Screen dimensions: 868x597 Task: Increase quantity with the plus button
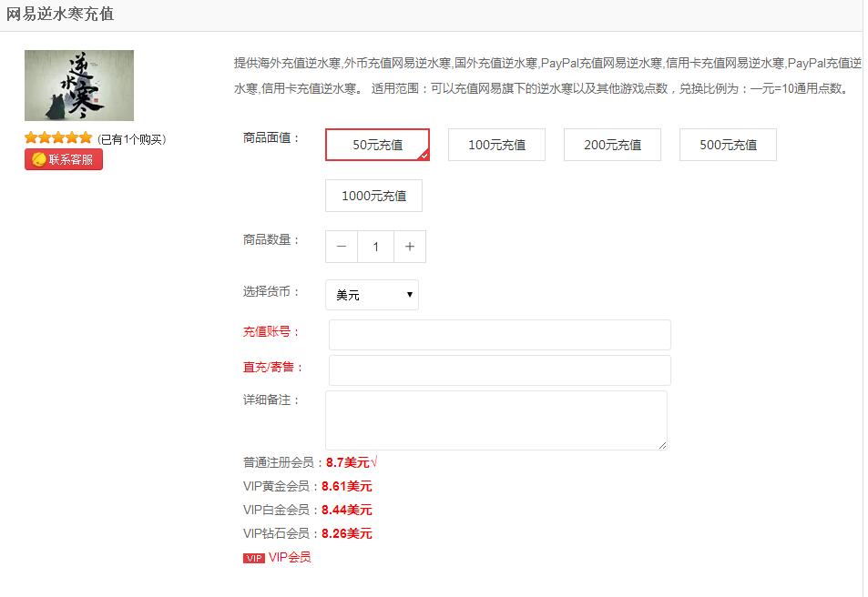[x=410, y=247]
